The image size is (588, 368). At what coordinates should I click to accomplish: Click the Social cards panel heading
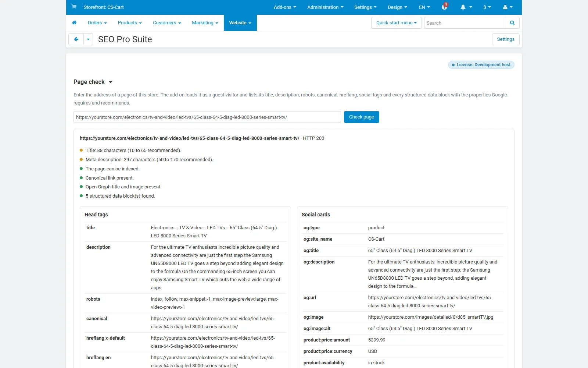click(316, 215)
